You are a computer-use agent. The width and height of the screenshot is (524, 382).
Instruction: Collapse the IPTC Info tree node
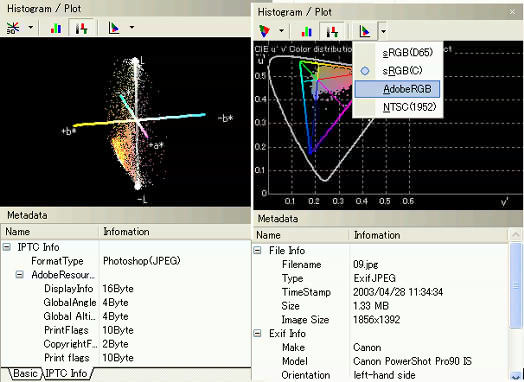[x=6, y=247]
